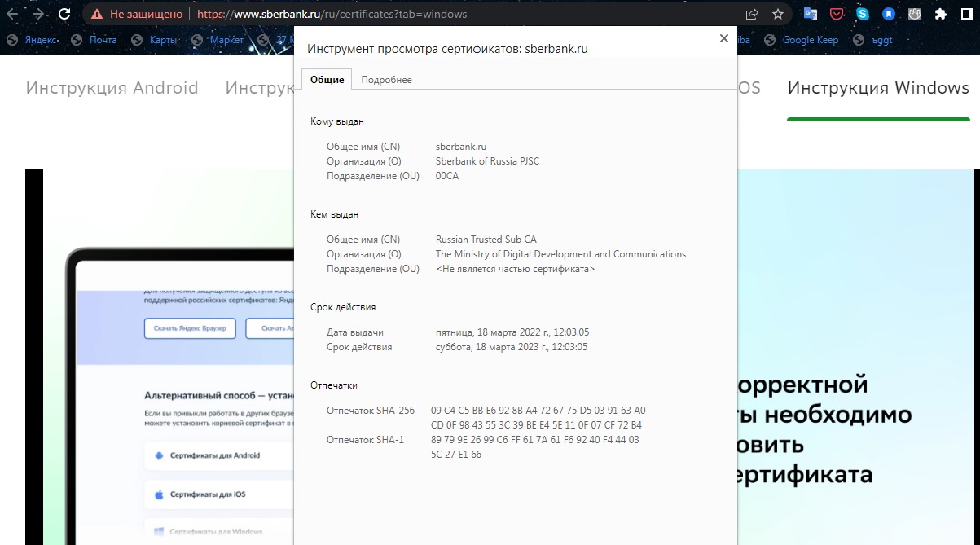The height and width of the screenshot is (545, 980).
Task: Open the 'ъggt' bookmark
Action: pos(872,40)
